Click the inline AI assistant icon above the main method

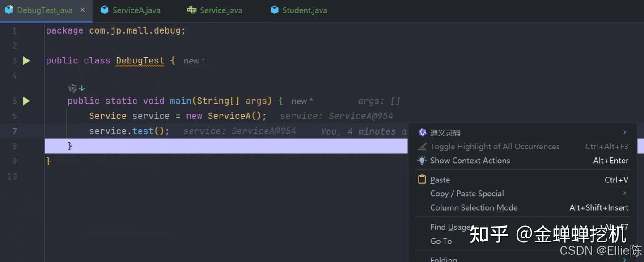pos(72,88)
